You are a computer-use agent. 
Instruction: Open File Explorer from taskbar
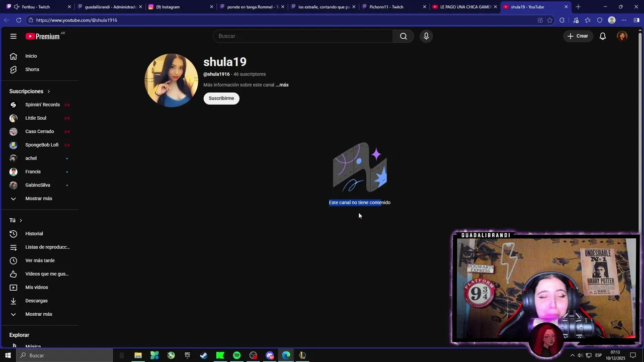(x=138, y=355)
